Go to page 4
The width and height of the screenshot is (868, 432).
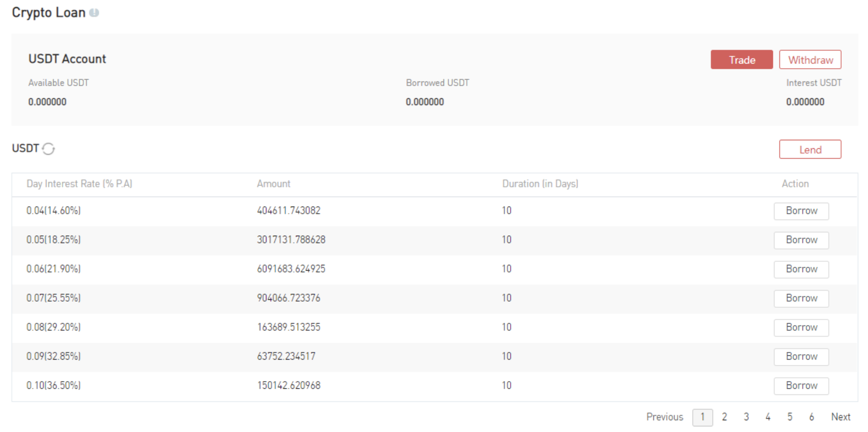[x=768, y=417]
